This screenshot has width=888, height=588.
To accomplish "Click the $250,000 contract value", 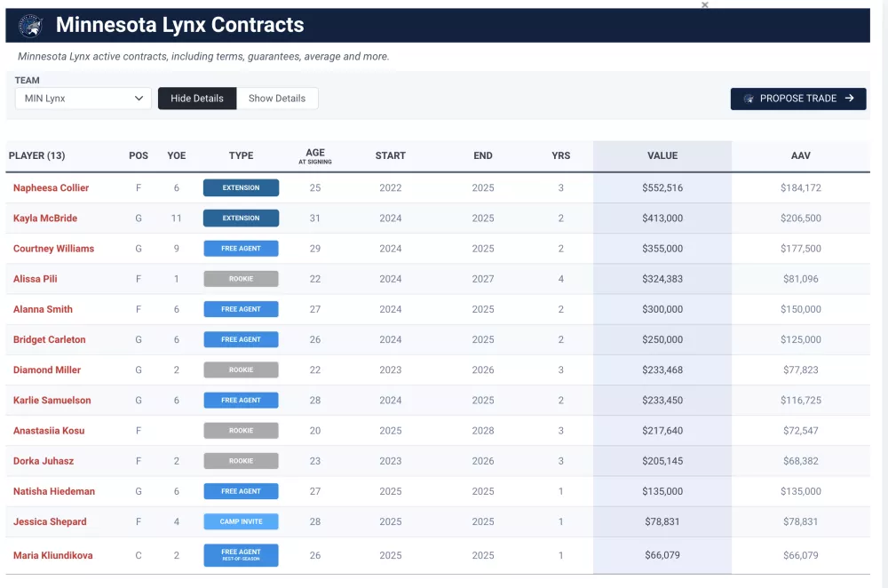I will point(662,340).
